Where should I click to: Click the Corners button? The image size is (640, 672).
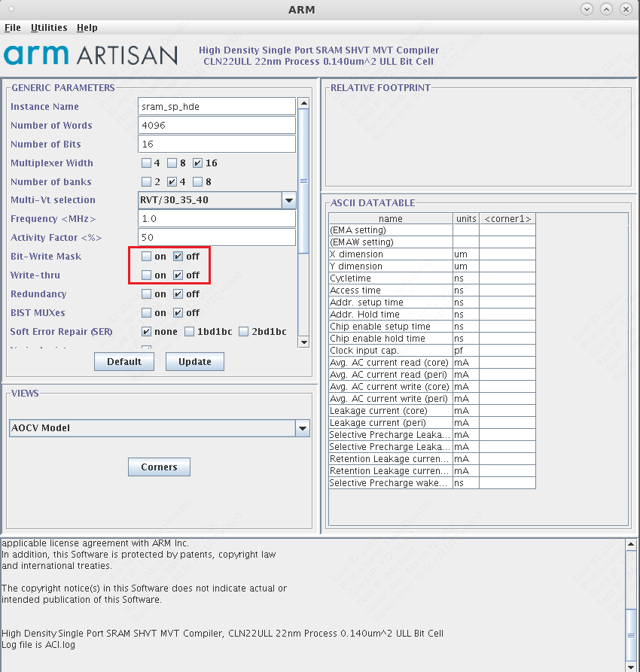pos(159,467)
